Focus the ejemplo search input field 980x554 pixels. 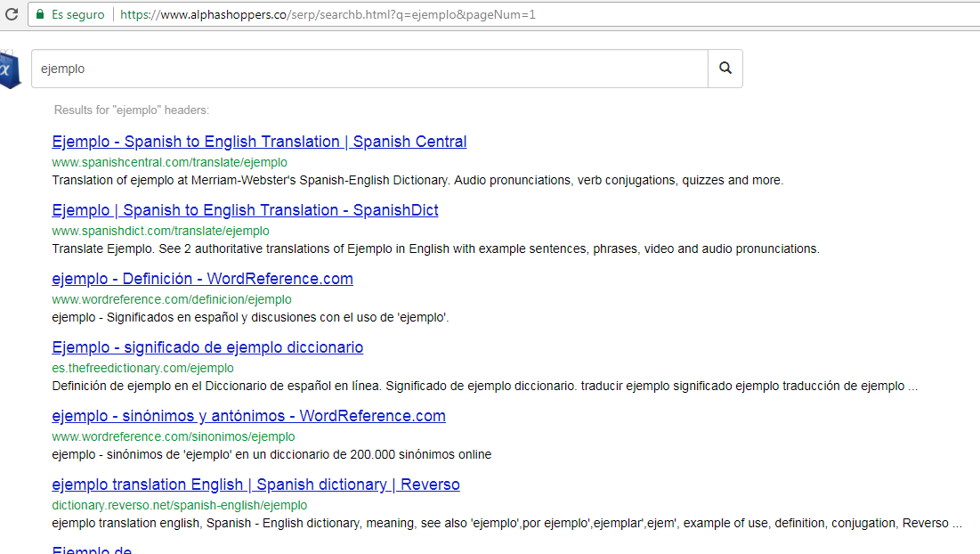click(370, 69)
